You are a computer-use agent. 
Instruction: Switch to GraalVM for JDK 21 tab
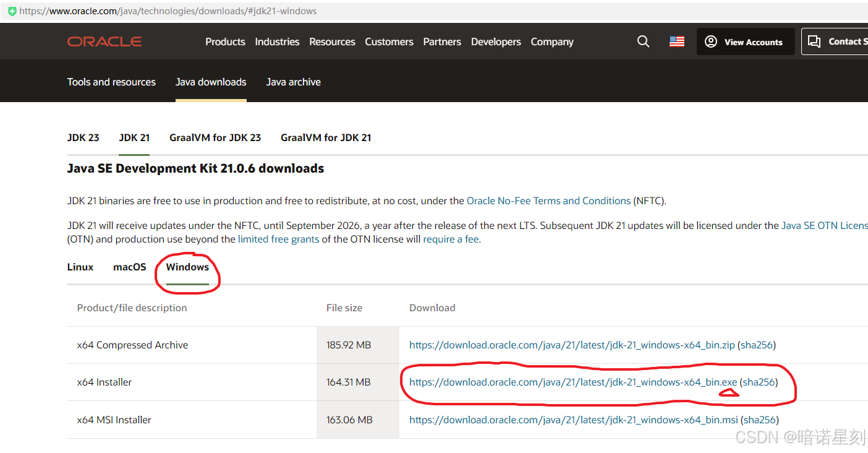point(326,137)
